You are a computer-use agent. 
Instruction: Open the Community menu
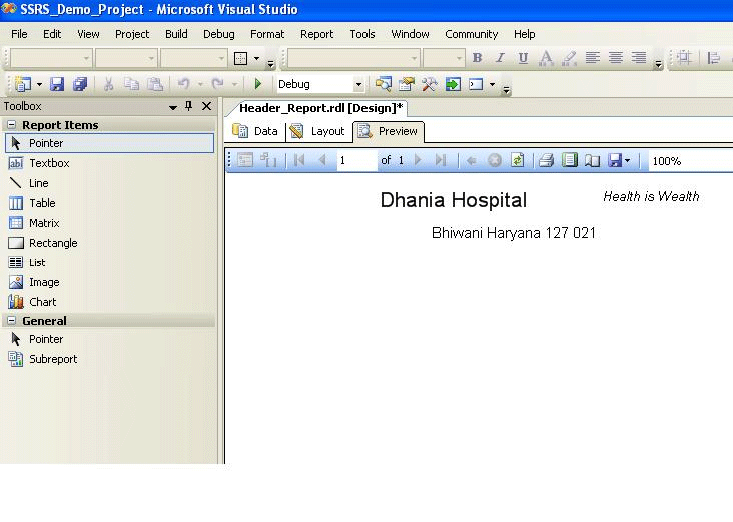471,34
